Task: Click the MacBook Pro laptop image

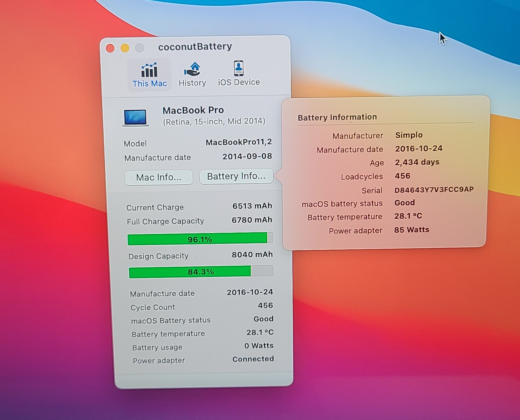Action: [x=135, y=118]
